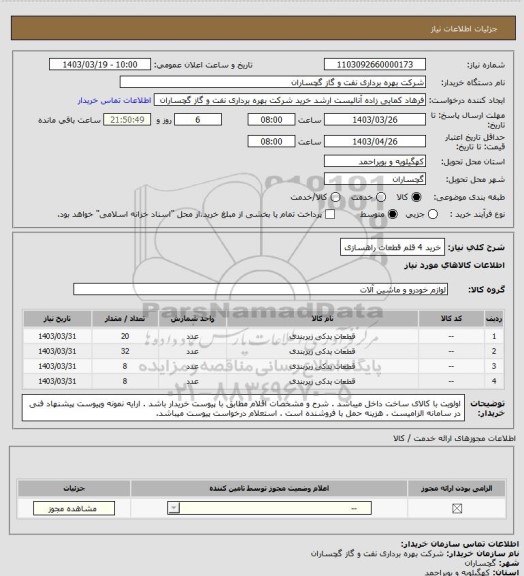Click the price validity date 1403/04/26
This screenshot has width=524, height=576.
375,142
